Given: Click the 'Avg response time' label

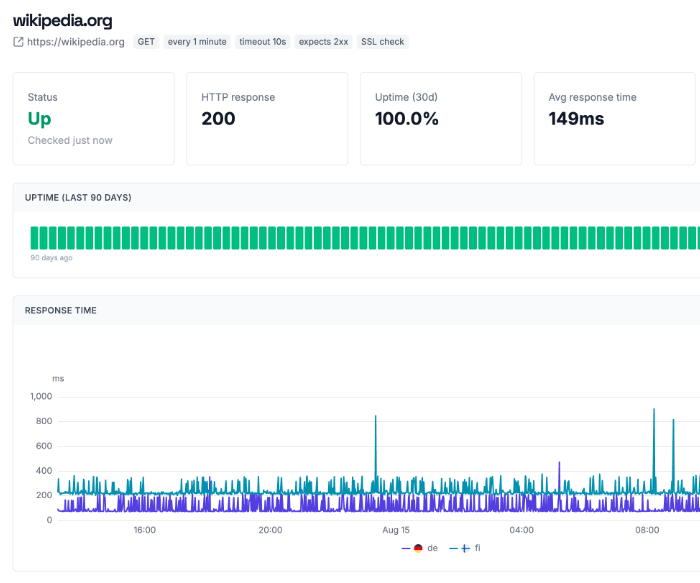Looking at the screenshot, I should pyautogui.click(x=592, y=97).
